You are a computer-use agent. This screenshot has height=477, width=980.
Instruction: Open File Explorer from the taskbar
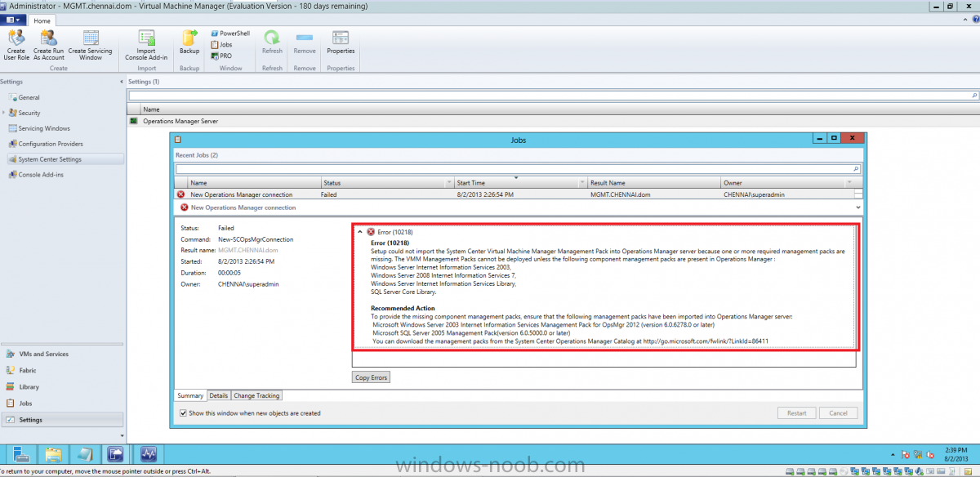pyautogui.click(x=54, y=454)
